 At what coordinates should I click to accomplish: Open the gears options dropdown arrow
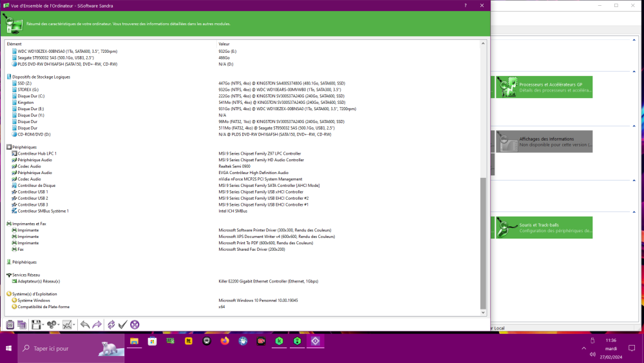[x=59, y=325]
